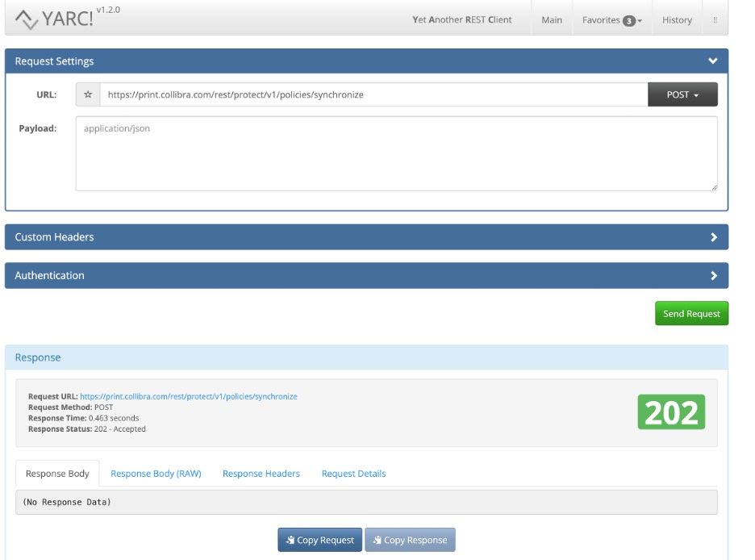This screenshot has width=755, height=560.
Task: Collapse the Request Settings panel chevron
Action: 712,61
